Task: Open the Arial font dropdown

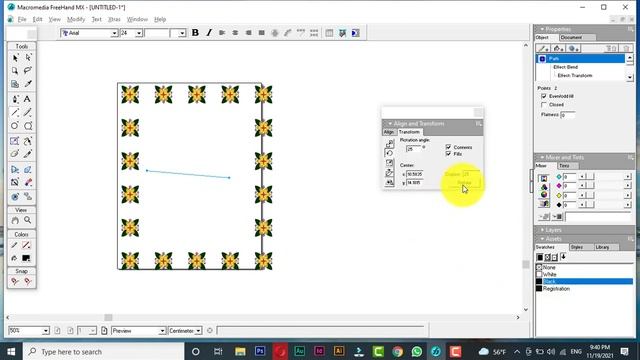Action: tap(114, 33)
